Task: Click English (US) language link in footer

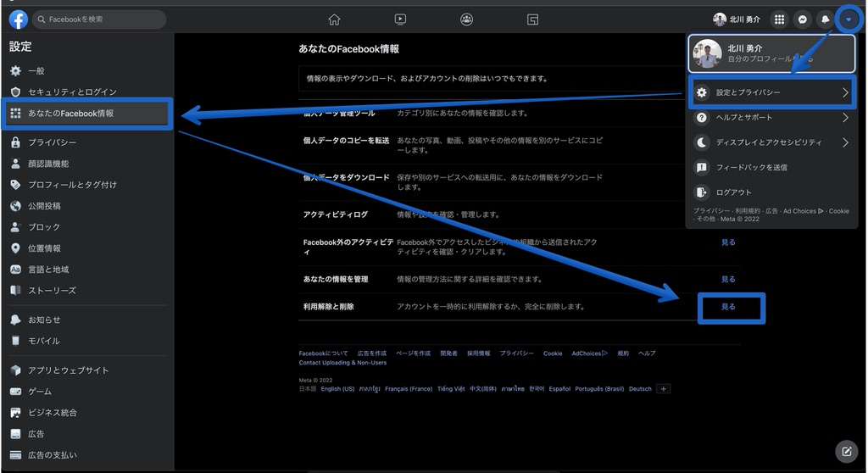Action: 337,389
